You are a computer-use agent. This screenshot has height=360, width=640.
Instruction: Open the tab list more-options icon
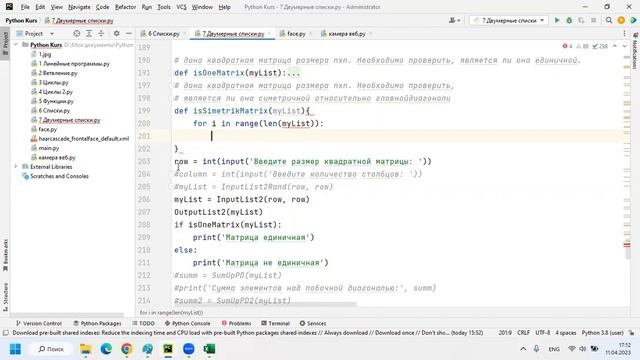click(624, 33)
